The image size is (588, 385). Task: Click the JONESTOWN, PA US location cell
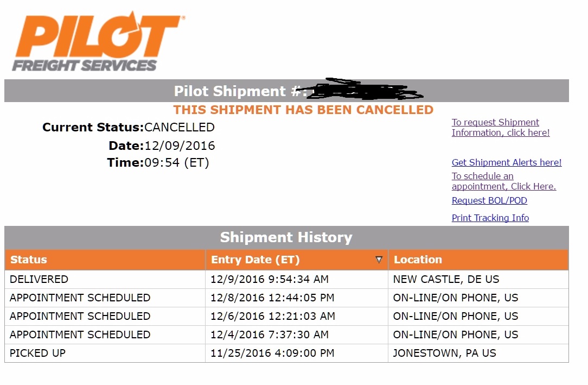click(x=444, y=353)
